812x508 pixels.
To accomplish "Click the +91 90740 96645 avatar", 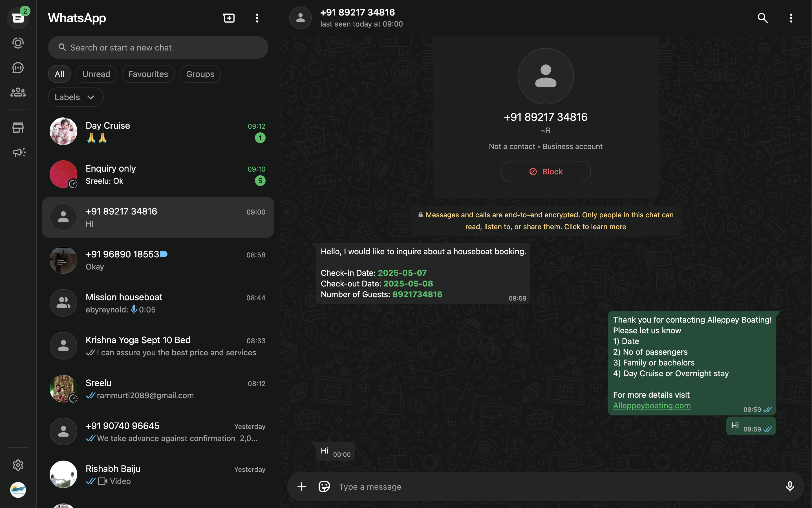I will tap(63, 432).
